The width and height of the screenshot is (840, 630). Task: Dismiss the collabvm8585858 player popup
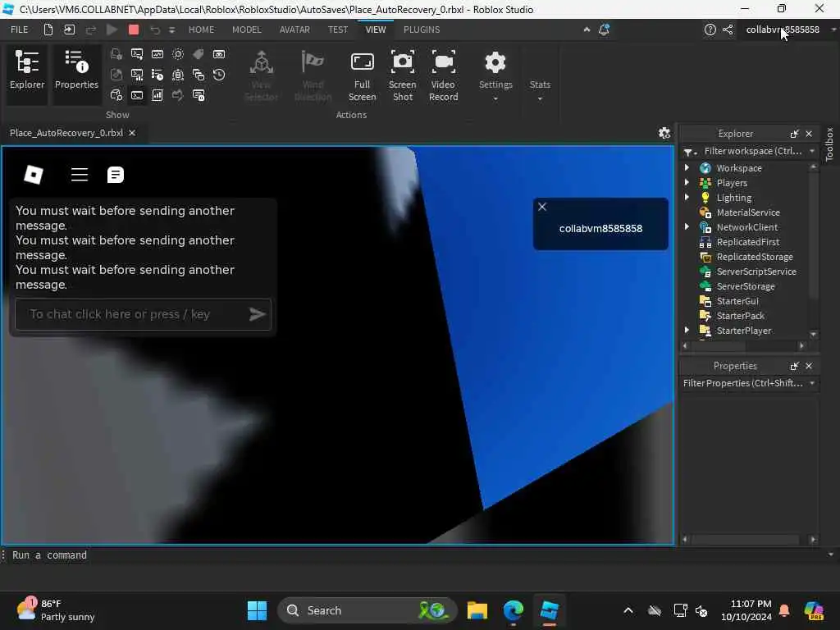[x=542, y=207]
